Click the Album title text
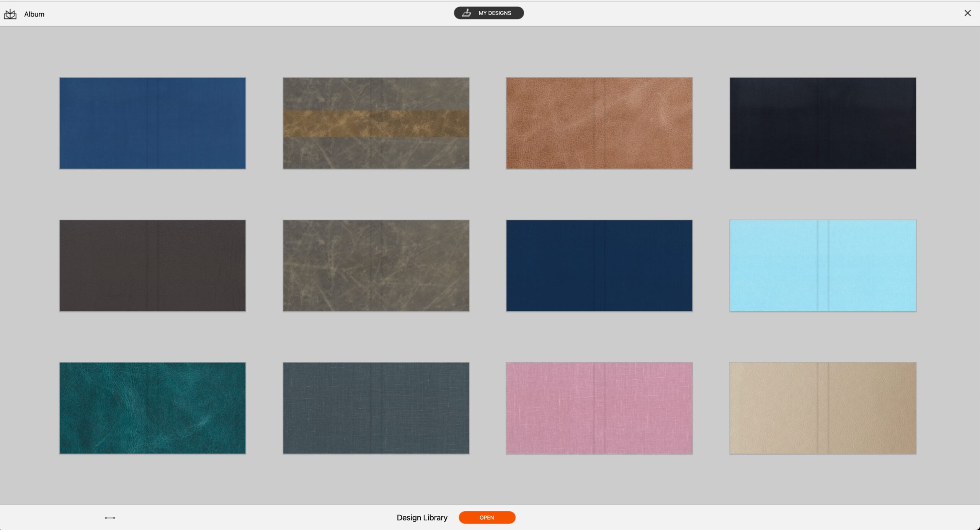Viewport: 980px width, 530px height. pos(34,14)
